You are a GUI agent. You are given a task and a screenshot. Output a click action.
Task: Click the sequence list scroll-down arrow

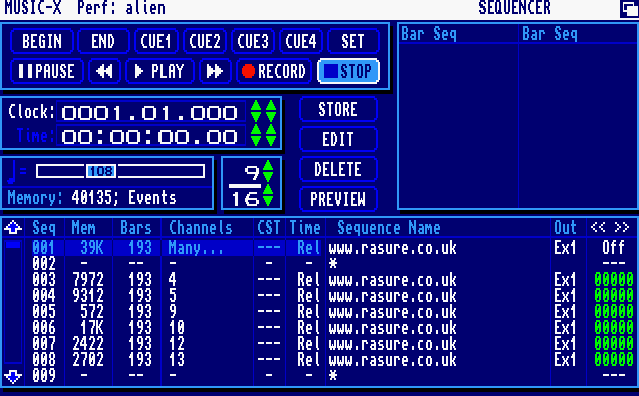click(13, 376)
